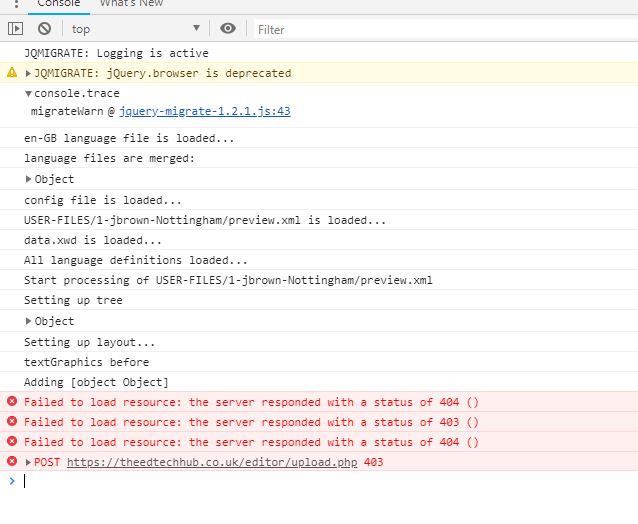This screenshot has width=638, height=524.
Task: Expand the first Object entry
Action: click(x=28, y=179)
